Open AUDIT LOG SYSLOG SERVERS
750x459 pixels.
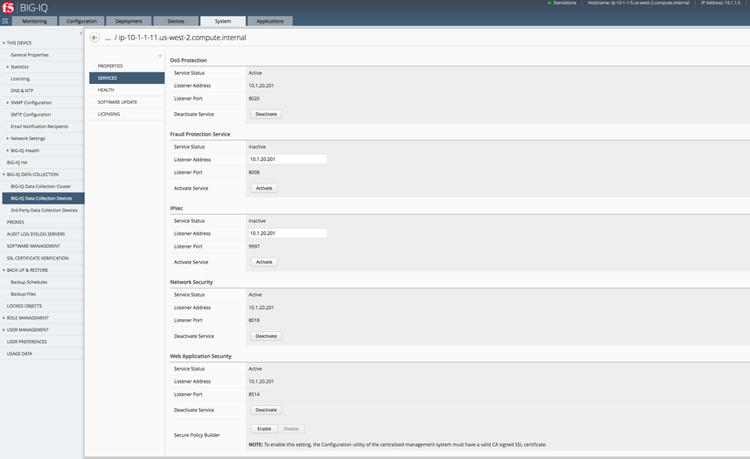[x=36, y=234]
